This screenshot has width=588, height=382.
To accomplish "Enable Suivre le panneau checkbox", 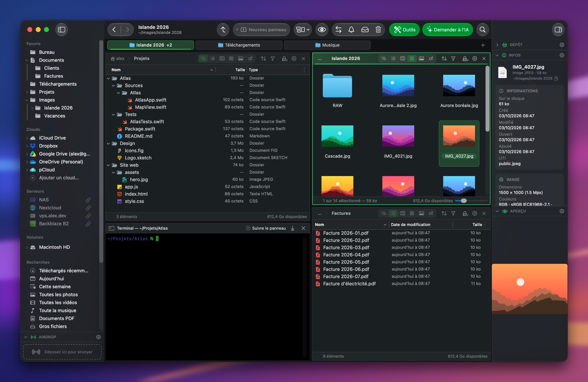I will click(248, 228).
